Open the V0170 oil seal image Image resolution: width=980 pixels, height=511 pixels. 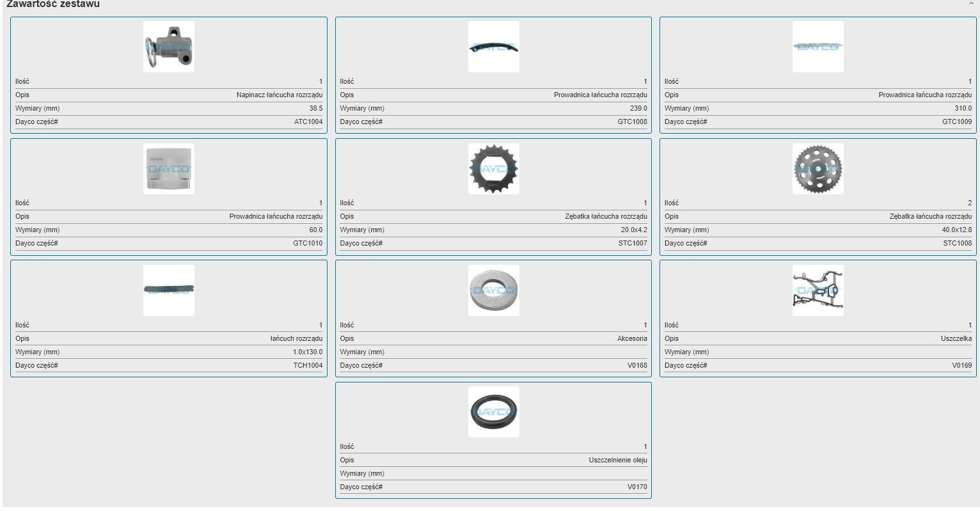pyautogui.click(x=493, y=412)
